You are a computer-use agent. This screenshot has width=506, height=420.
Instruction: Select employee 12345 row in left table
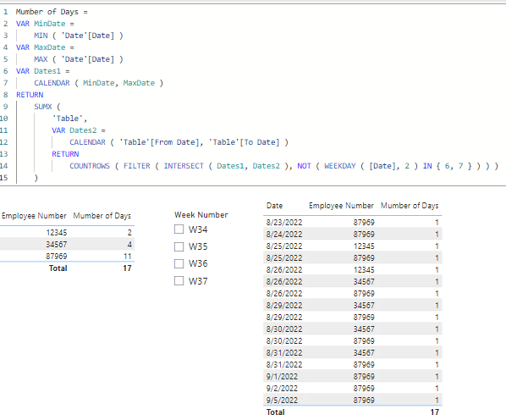pyautogui.click(x=67, y=232)
